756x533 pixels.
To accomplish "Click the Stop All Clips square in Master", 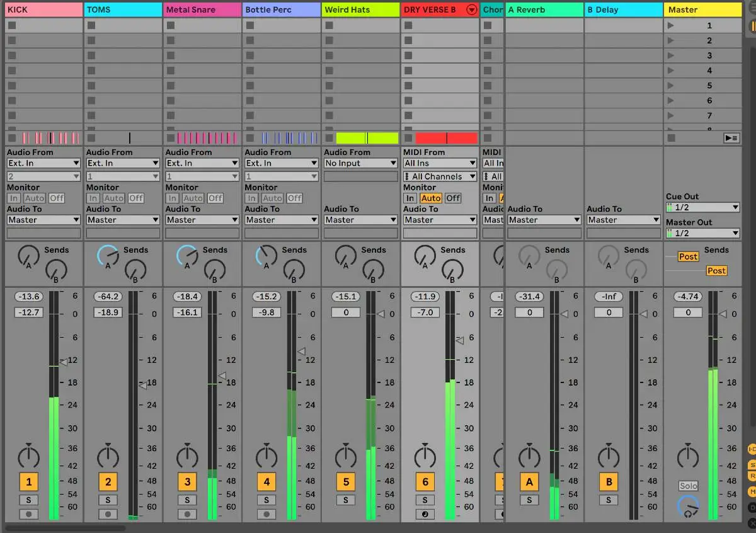I will [672, 138].
